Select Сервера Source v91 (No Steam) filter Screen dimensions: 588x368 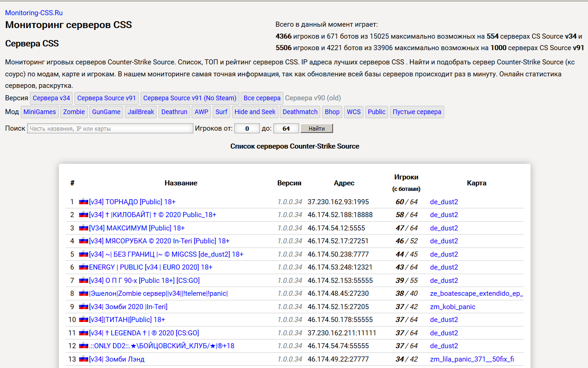[x=190, y=98]
